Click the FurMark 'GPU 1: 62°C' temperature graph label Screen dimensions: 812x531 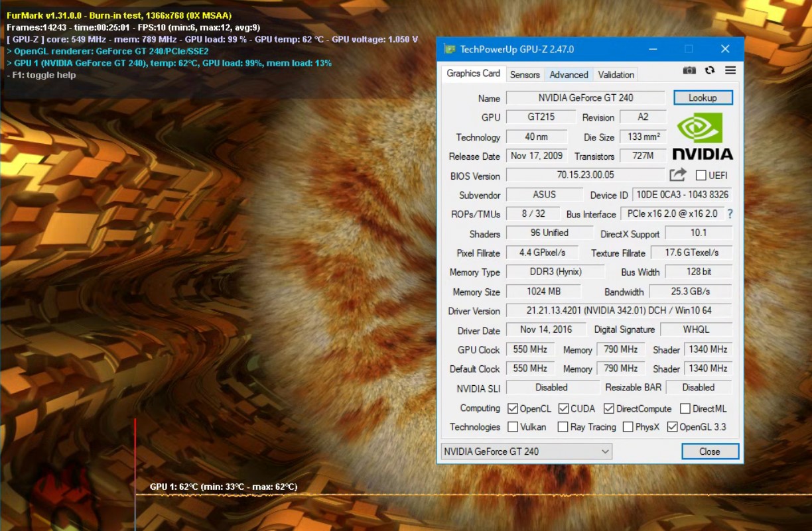click(224, 487)
